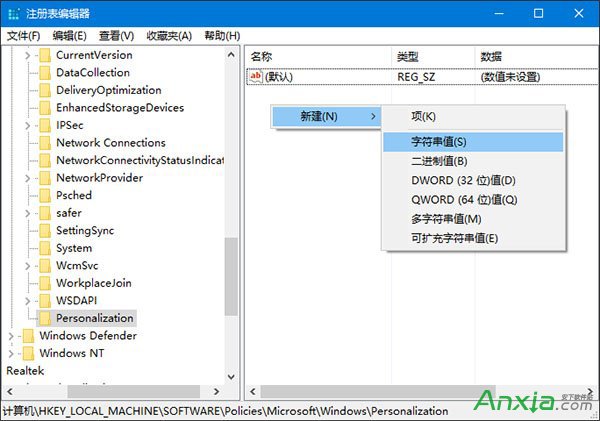Image resolution: width=600 pixels, height=421 pixels.
Task: Click the Network Connections folder icon
Action: (45, 143)
